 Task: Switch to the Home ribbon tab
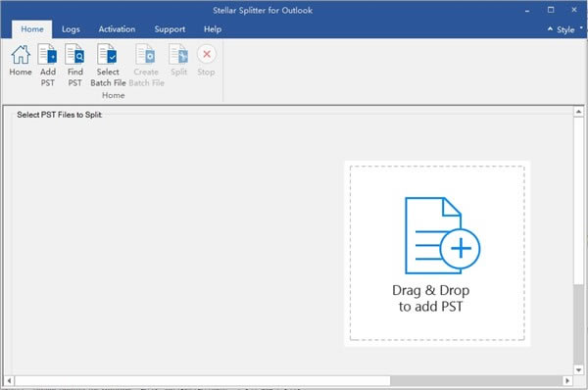click(x=32, y=29)
